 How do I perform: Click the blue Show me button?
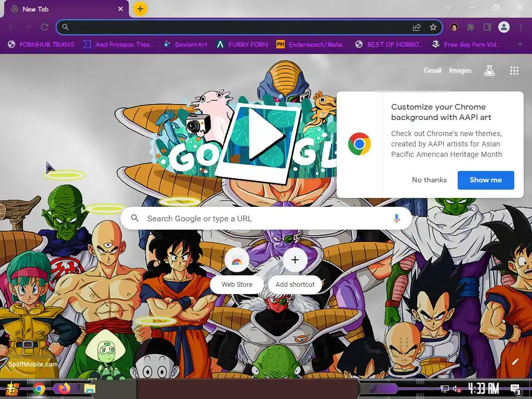pos(486,180)
